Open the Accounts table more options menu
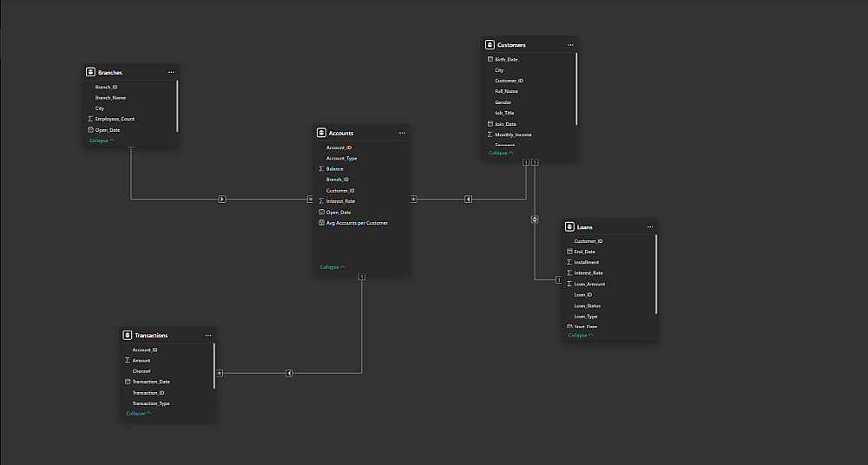 click(x=402, y=133)
